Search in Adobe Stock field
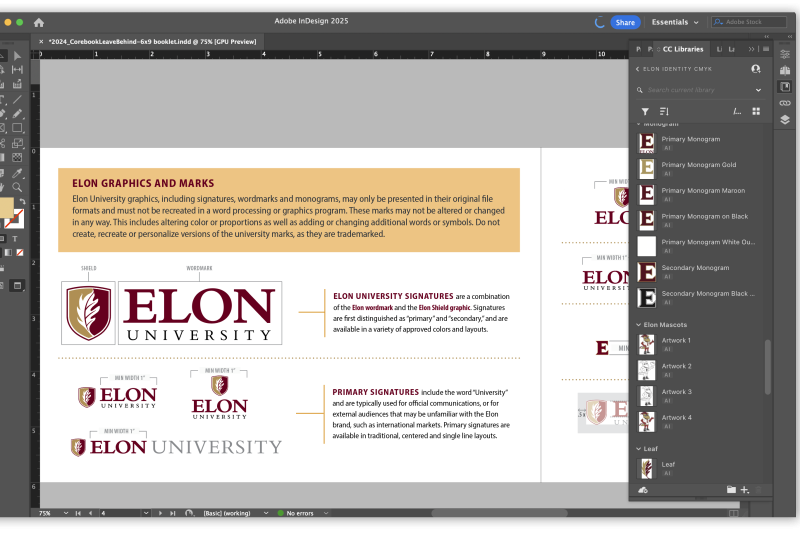The height and width of the screenshot is (533, 800). (x=749, y=22)
